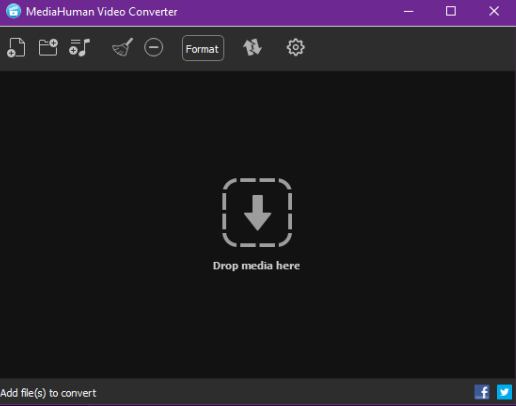Remove selected item via circled minus icon
Viewport: 516px width, 406px height.
click(x=154, y=47)
